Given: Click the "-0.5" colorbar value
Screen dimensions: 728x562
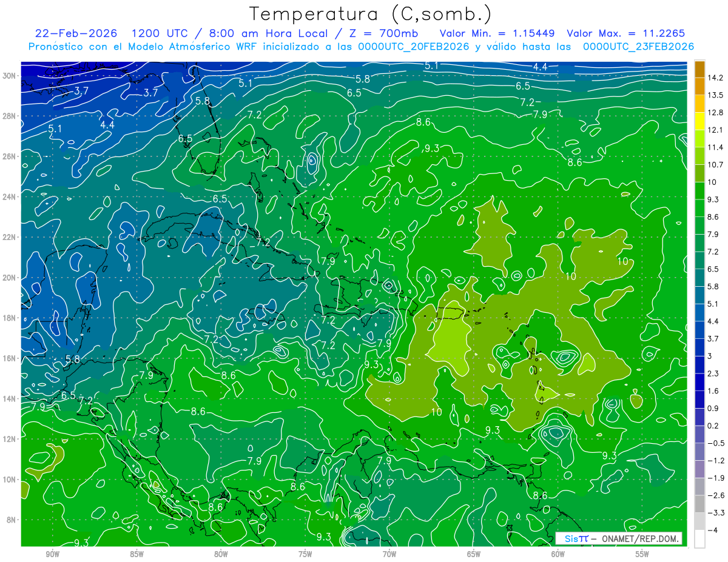Looking at the screenshot, I should point(716,443).
